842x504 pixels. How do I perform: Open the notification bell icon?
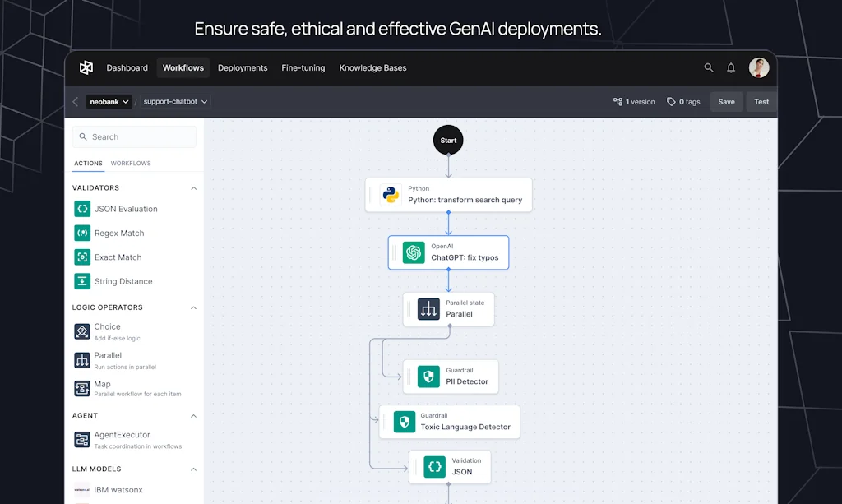pos(730,67)
